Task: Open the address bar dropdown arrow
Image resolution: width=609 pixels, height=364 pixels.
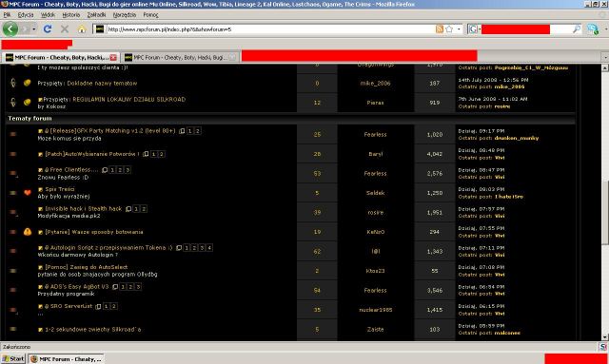Action: (459, 29)
